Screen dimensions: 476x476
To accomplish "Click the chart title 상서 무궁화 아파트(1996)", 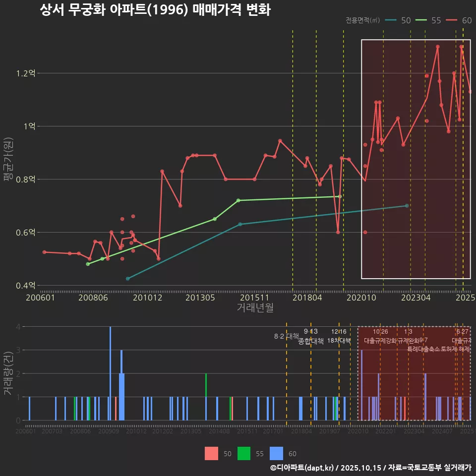I will coord(155,10).
